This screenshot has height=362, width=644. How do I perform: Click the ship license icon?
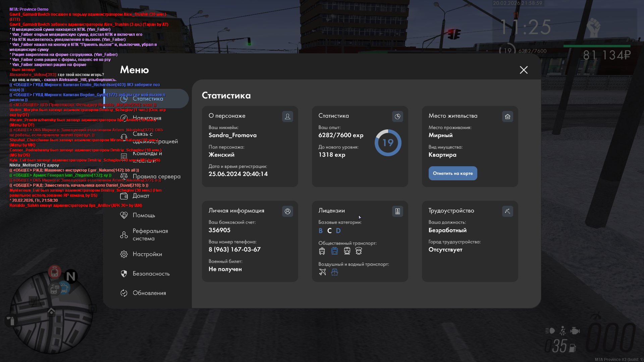334,272
